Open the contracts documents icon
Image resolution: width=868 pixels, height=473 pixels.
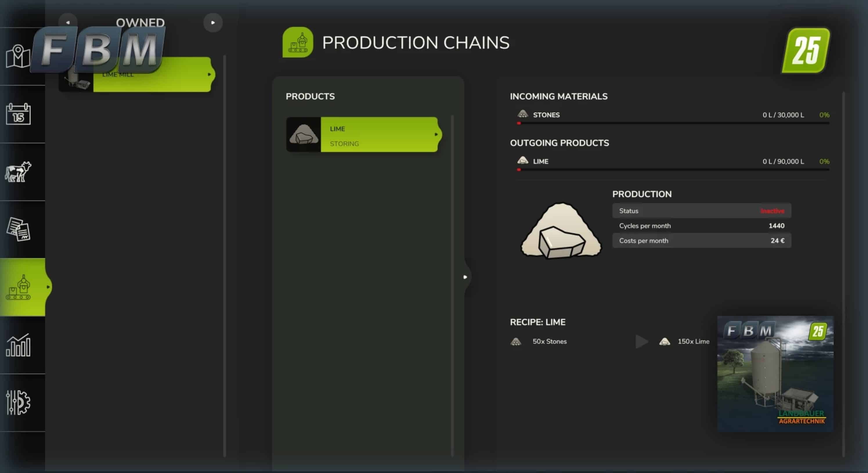18,229
